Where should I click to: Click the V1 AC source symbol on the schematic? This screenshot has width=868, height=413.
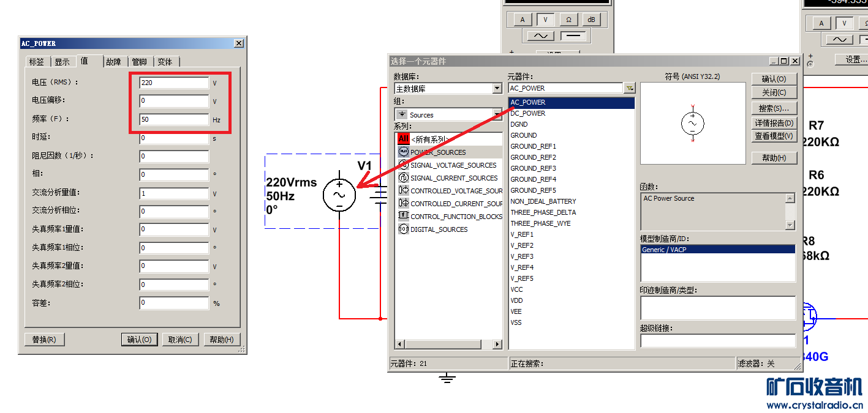click(x=339, y=195)
